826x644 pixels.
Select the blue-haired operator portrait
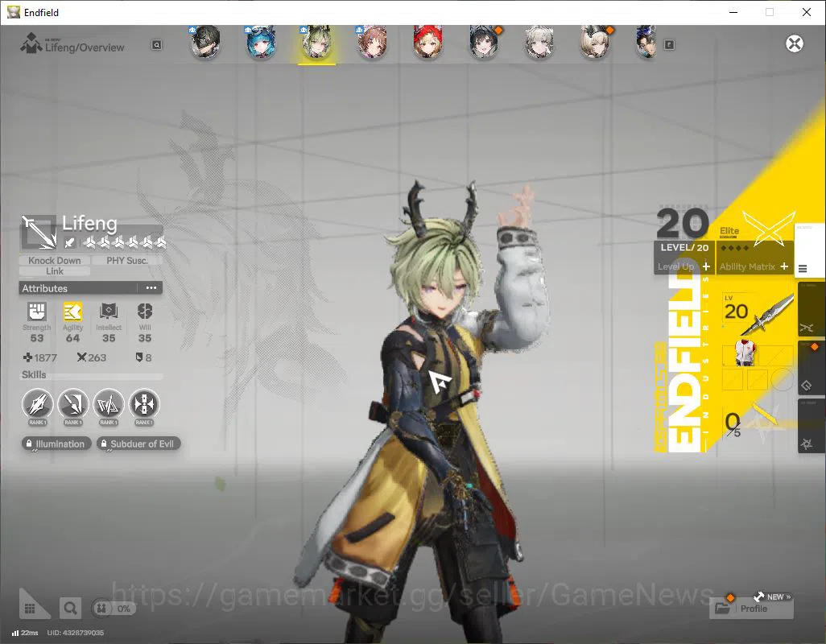pos(262,42)
